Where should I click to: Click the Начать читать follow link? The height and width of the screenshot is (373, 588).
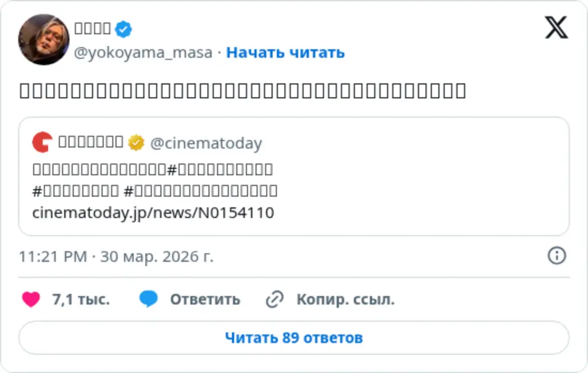[x=285, y=53]
